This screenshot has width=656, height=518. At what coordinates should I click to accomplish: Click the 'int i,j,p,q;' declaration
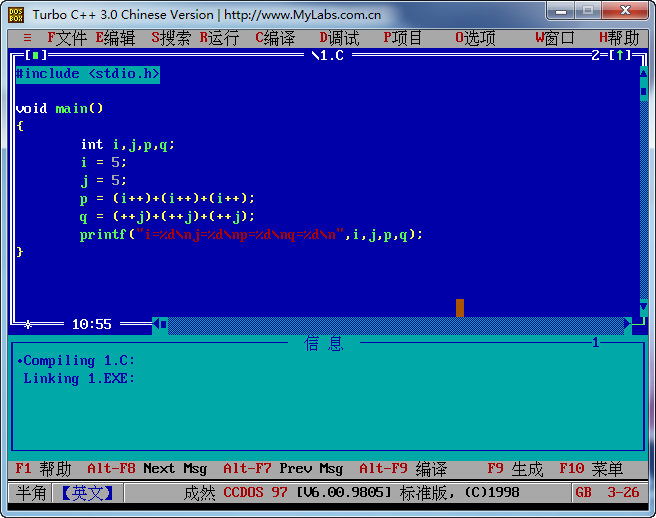click(127, 145)
